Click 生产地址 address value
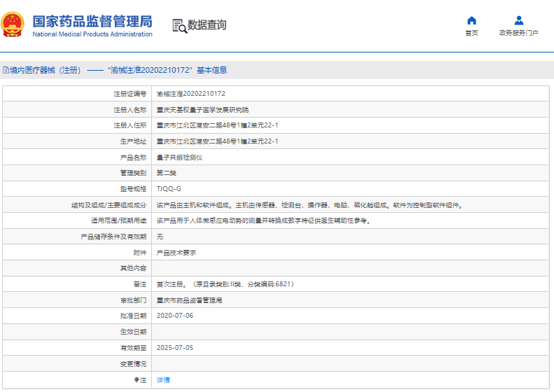The height and width of the screenshot is (392, 554). (217, 141)
